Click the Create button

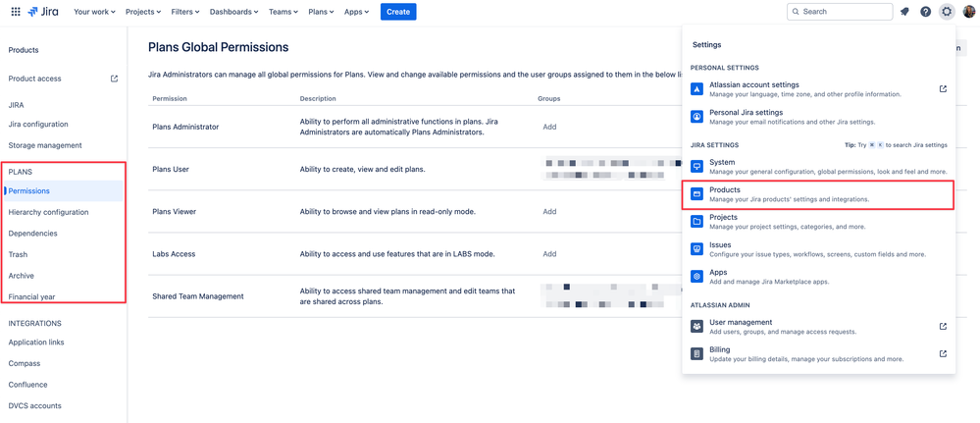pyautogui.click(x=398, y=11)
